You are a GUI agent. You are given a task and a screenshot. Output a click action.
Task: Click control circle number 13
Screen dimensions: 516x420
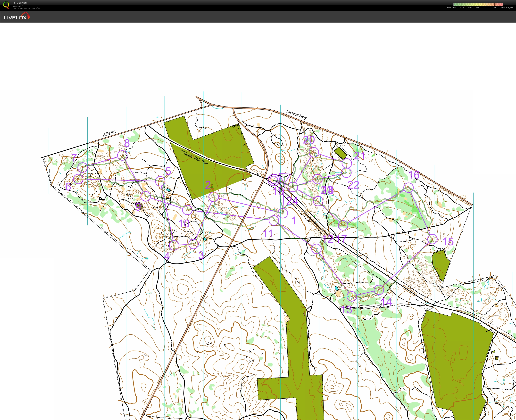352,296
